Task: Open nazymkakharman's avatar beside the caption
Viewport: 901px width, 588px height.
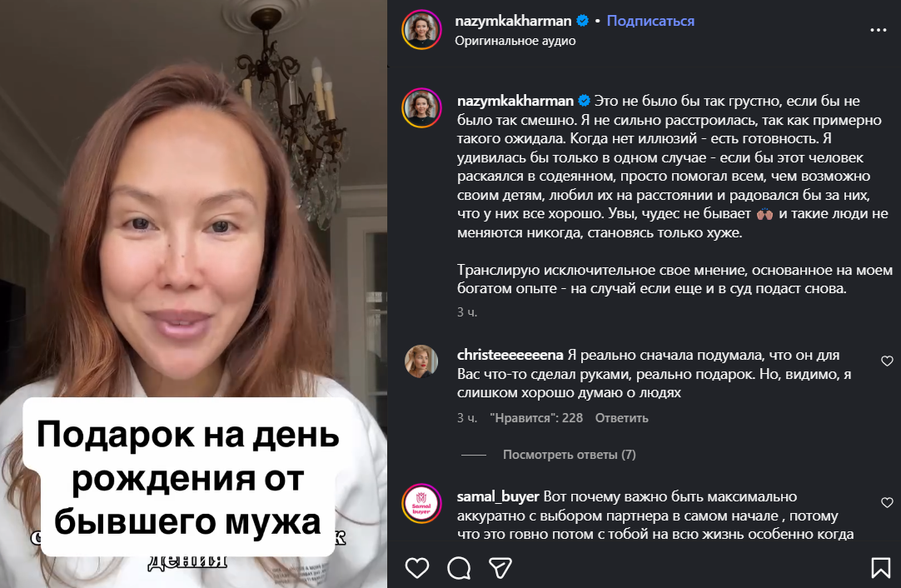Action: pyautogui.click(x=421, y=108)
